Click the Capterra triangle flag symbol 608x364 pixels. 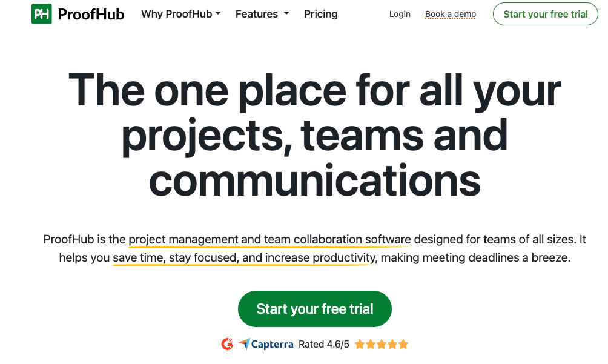245,343
